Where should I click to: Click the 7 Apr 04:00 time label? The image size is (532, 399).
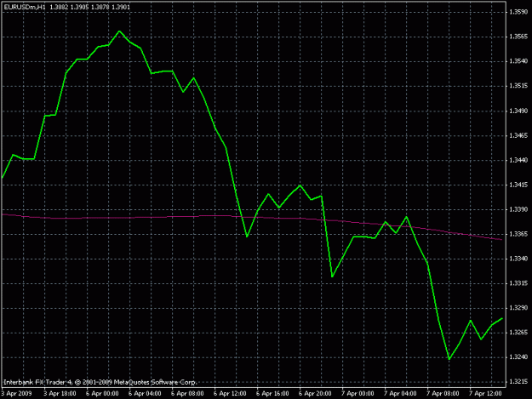pyautogui.click(x=400, y=394)
